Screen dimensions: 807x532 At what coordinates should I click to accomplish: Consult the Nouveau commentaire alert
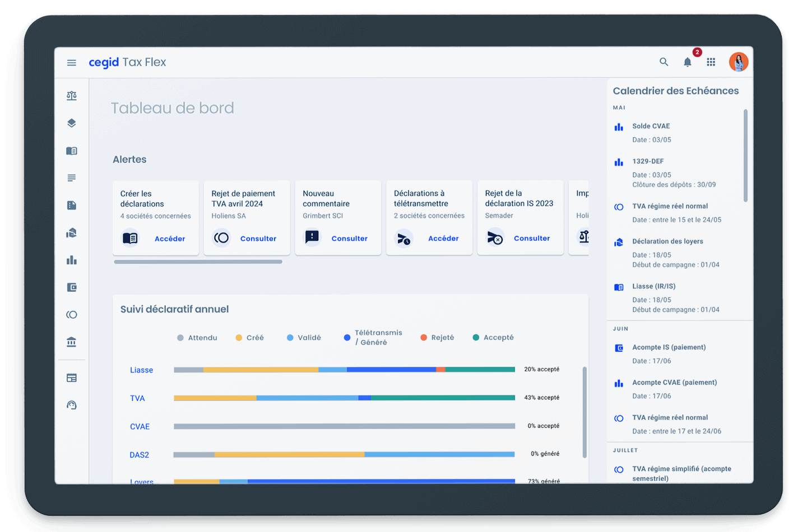tap(349, 239)
